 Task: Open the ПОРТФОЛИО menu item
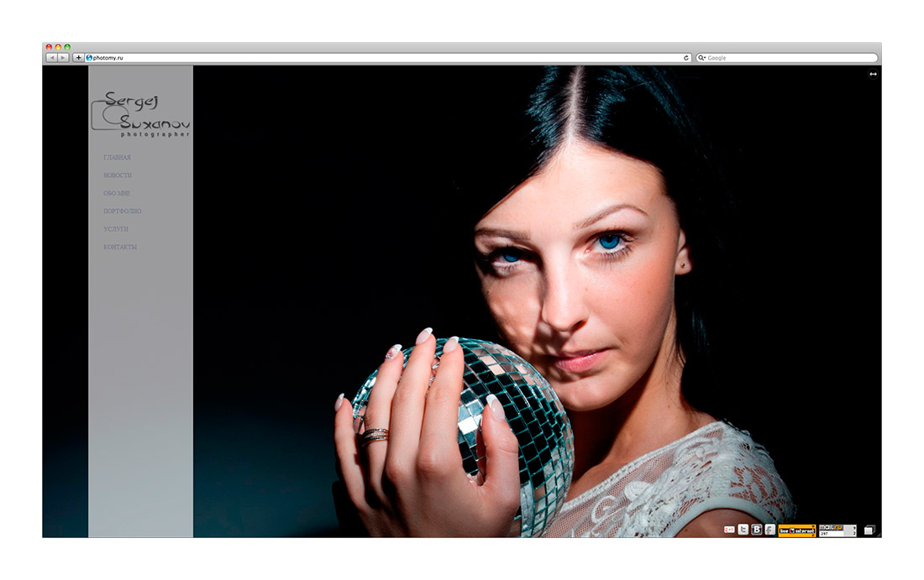tap(123, 211)
